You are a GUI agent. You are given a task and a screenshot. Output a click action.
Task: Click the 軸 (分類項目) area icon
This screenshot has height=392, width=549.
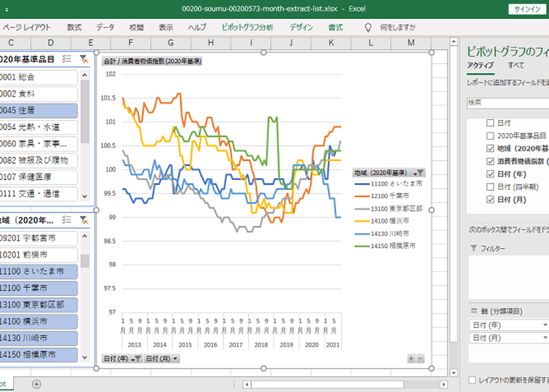coord(474,311)
